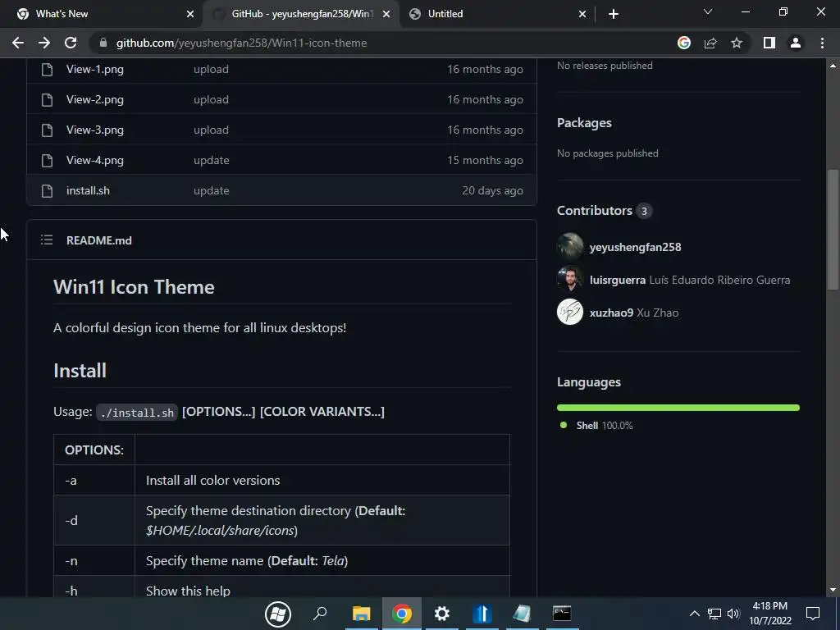Open yeyushengfan258 avatar

(570, 246)
